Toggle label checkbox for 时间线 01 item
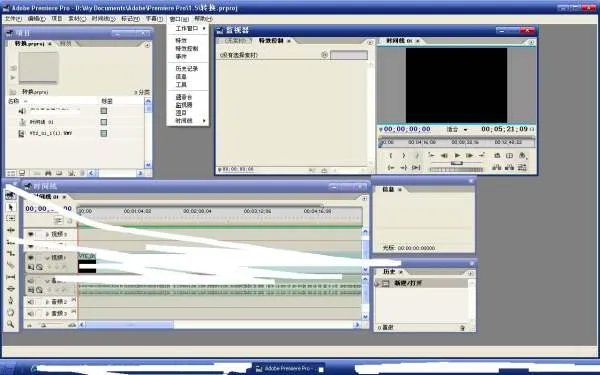 [x=104, y=122]
